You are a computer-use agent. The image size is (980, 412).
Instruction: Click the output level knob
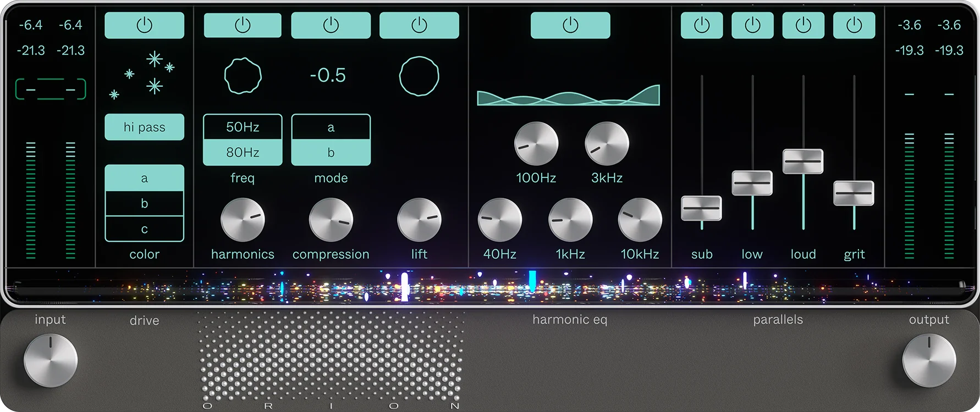(929, 360)
